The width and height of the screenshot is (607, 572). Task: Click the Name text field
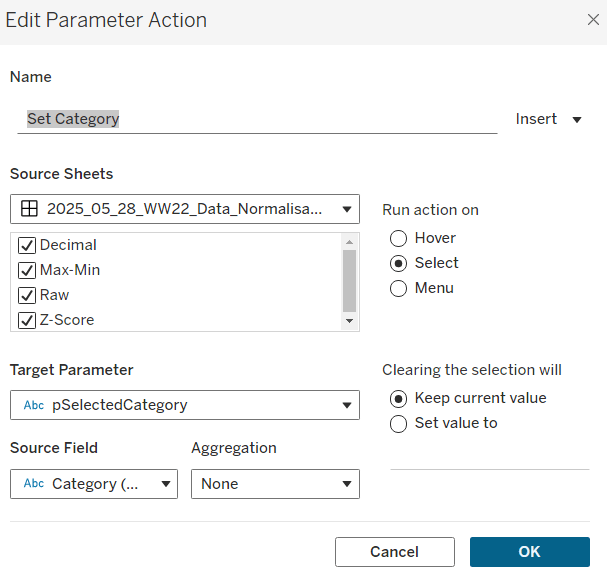coord(260,119)
